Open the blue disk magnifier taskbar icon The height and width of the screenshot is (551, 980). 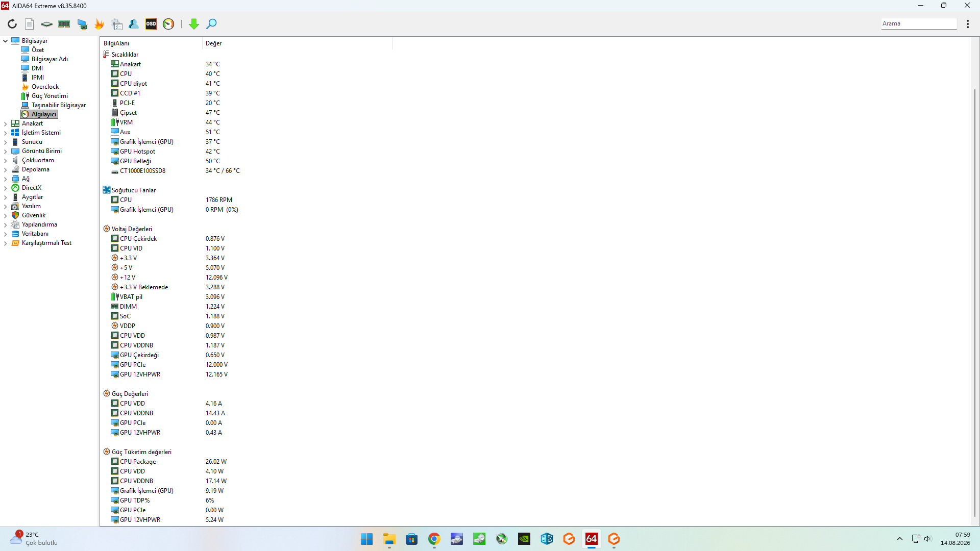pyautogui.click(x=457, y=539)
